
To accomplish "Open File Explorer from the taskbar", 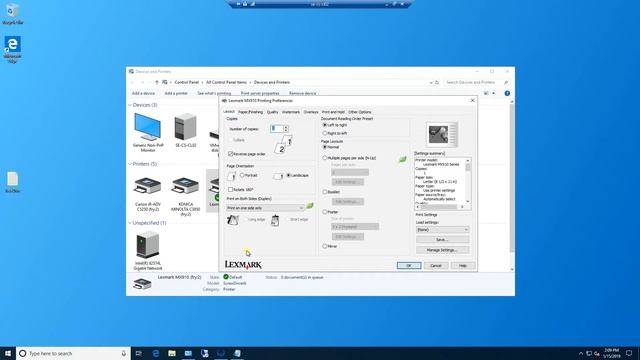I will point(172,353).
